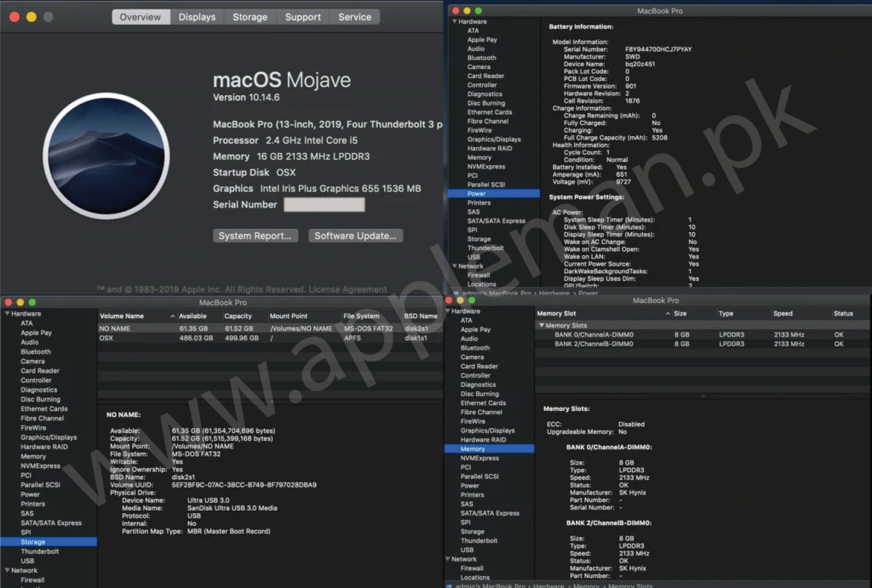Select the OSX volume row
This screenshot has height=588, width=872.
(270, 338)
